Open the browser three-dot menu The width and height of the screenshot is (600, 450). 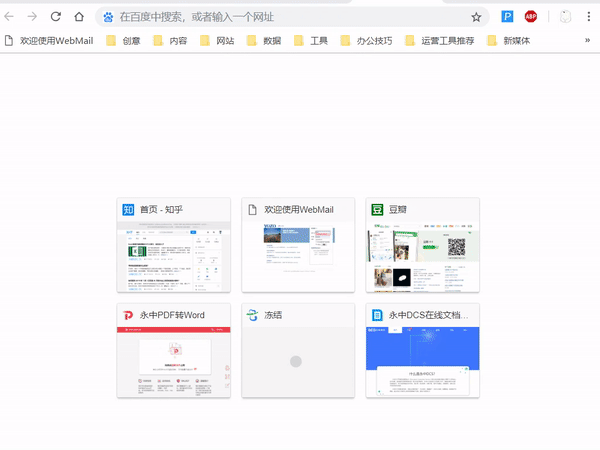(x=589, y=16)
